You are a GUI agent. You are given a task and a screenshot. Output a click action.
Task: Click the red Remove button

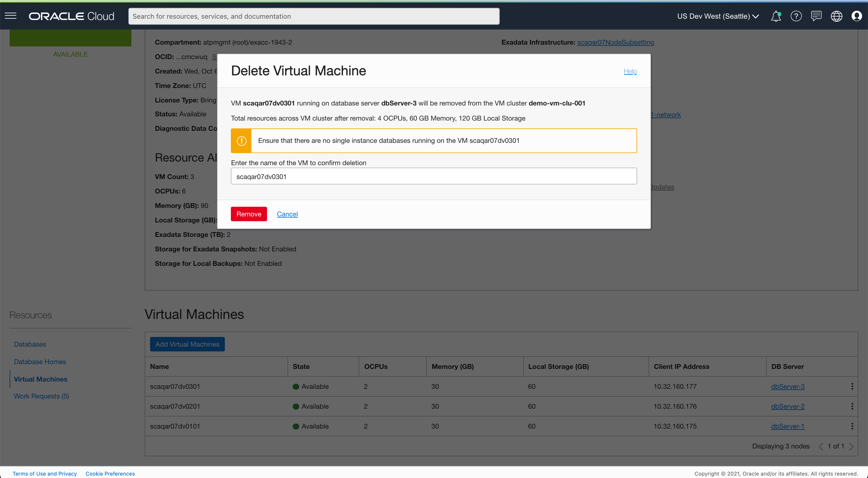tap(249, 214)
